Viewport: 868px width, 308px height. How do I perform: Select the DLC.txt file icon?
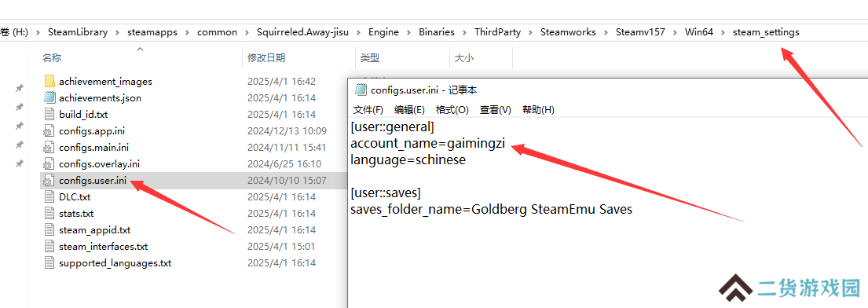(49, 196)
